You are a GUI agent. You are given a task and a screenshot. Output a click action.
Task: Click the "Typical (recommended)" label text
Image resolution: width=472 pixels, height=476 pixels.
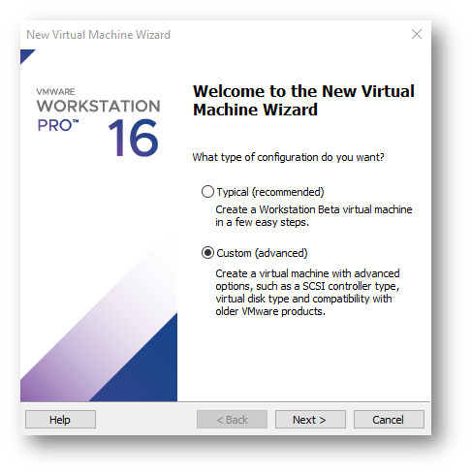coord(270,192)
